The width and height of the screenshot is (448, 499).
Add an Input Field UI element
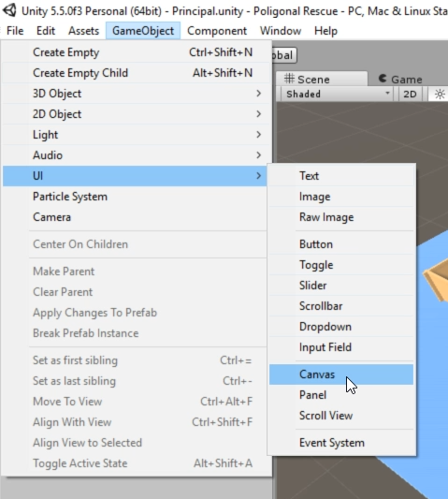pyautogui.click(x=341, y=347)
